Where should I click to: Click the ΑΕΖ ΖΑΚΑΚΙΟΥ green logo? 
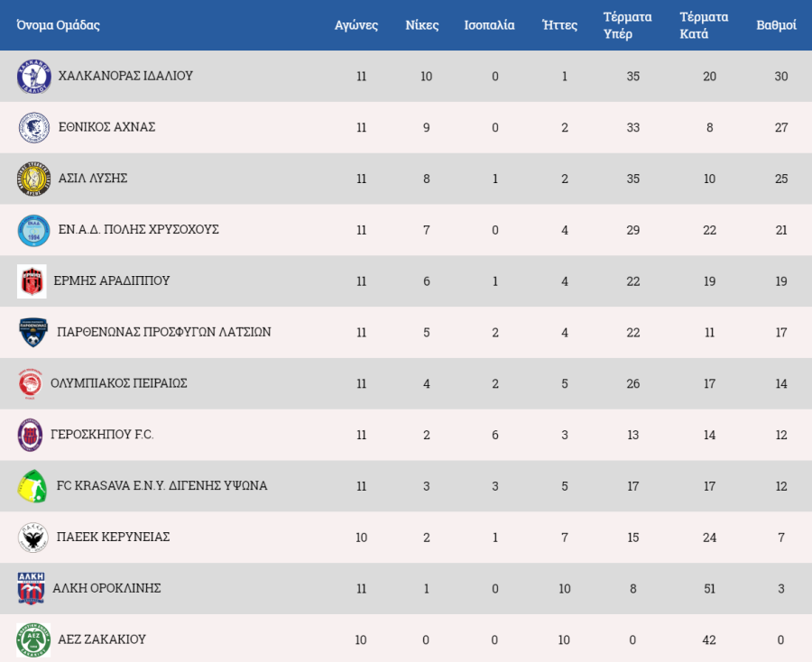pyautogui.click(x=33, y=639)
